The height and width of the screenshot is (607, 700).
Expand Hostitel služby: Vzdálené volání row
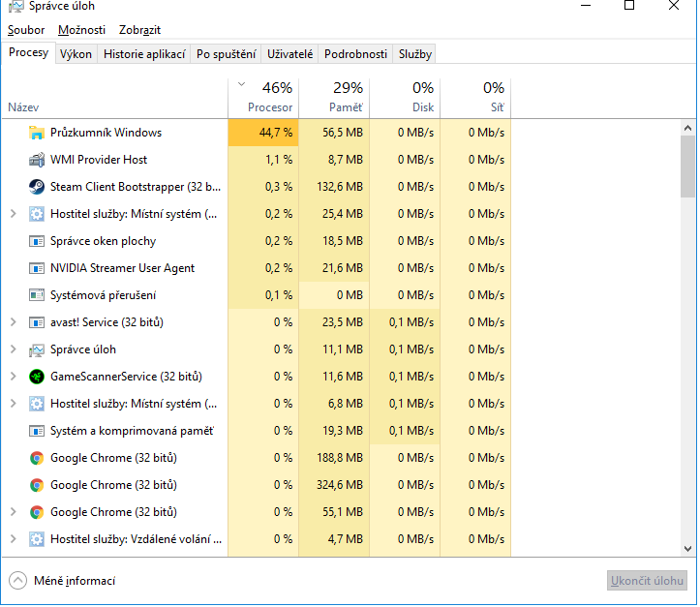coord(13,539)
